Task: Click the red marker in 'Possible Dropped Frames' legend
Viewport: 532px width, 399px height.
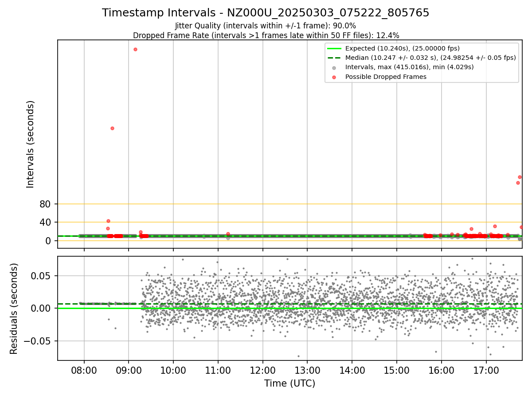Action: pos(334,77)
